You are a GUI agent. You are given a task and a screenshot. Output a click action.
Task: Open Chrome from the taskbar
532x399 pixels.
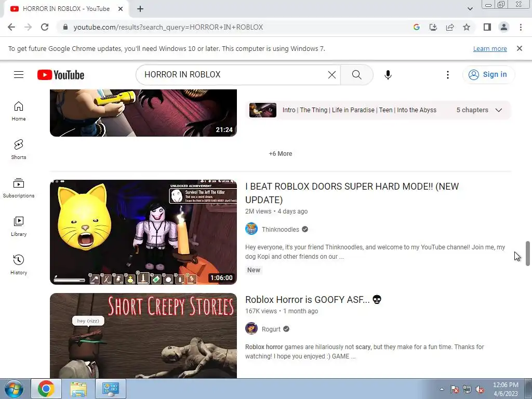46,389
